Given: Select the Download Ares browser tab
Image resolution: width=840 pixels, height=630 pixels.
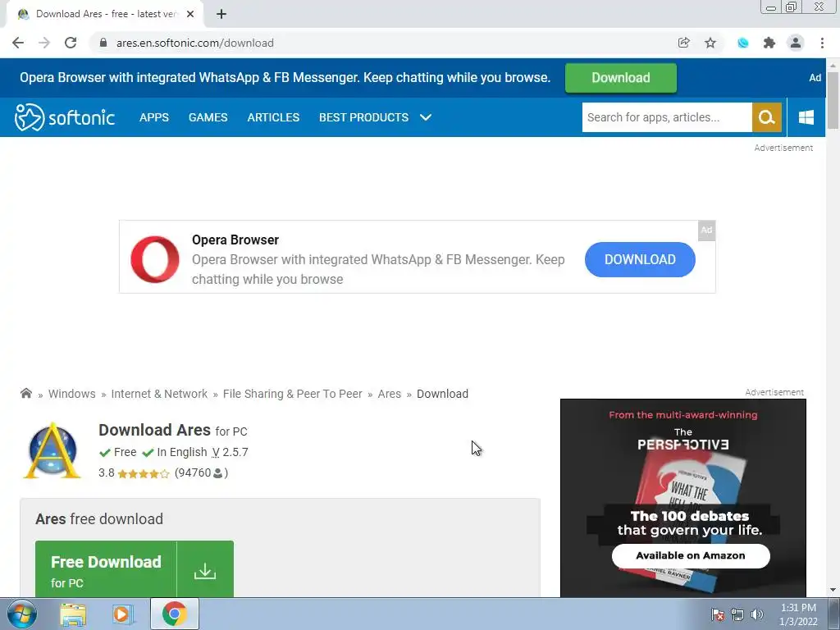Looking at the screenshot, I should tap(104, 14).
